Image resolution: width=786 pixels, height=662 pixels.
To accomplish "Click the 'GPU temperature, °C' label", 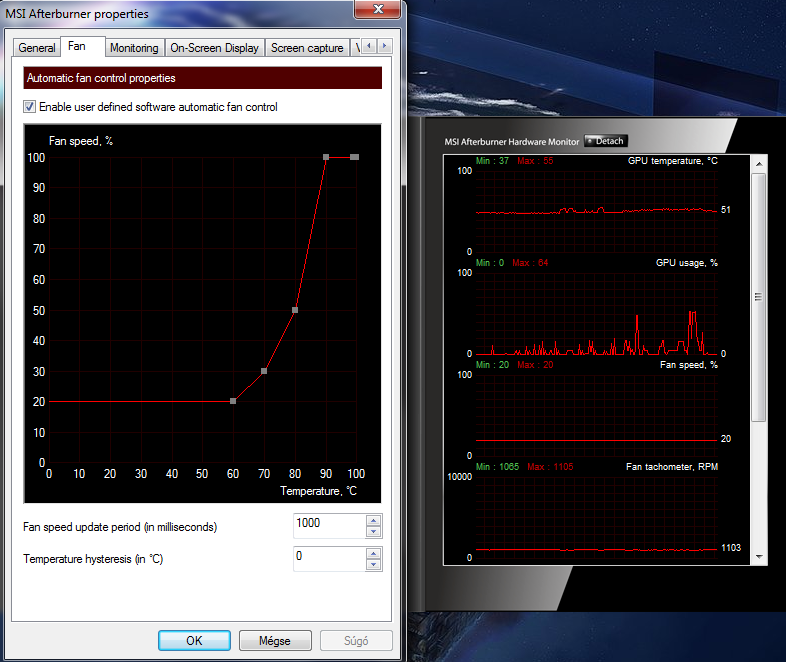I will (x=673, y=161).
